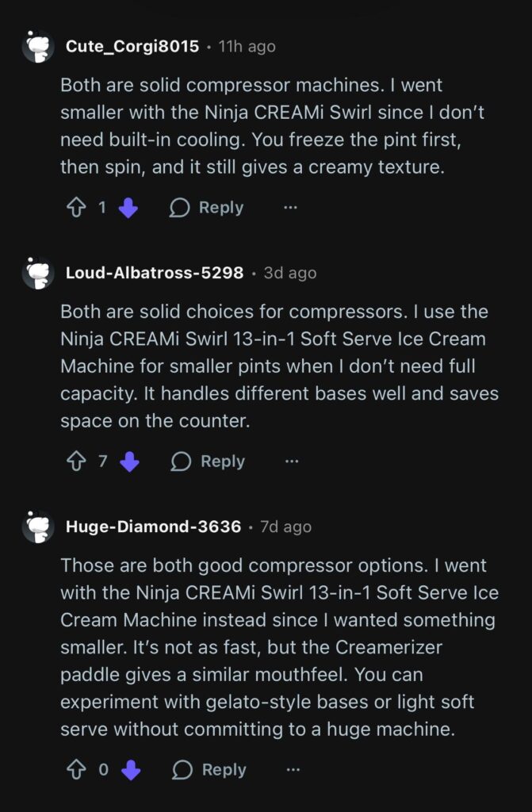Downvote Cute_Corgi8015's comment
The image size is (532, 812).
coord(128,208)
